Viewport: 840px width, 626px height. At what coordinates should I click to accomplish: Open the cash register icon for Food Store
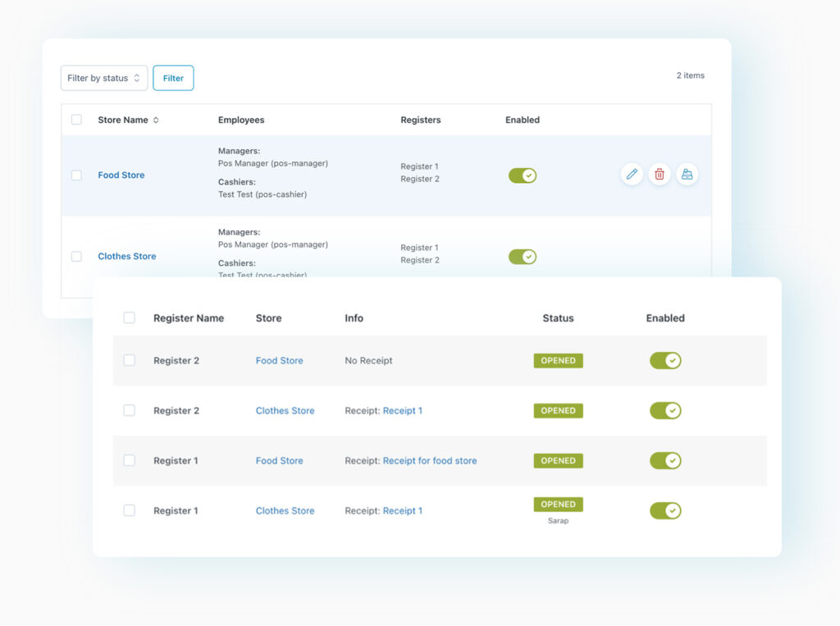pyautogui.click(x=687, y=174)
